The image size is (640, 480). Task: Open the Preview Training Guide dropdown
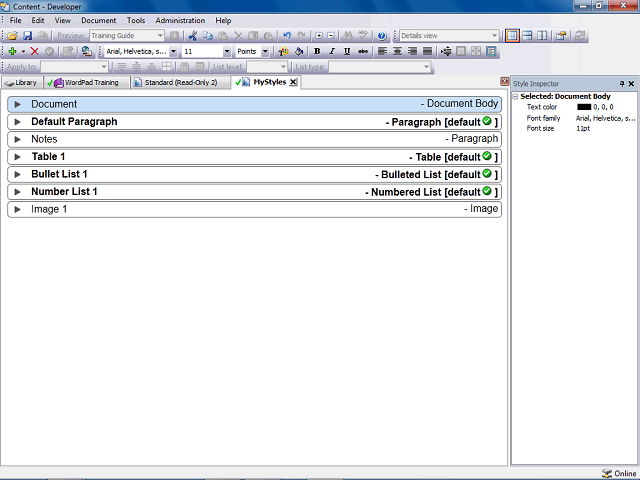tap(160, 36)
